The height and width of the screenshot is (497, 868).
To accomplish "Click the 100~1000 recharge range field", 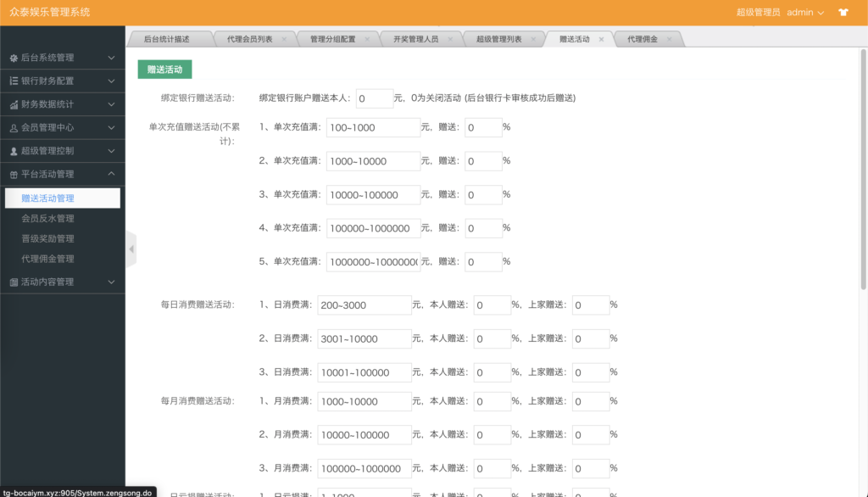I will [x=373, y=127].
